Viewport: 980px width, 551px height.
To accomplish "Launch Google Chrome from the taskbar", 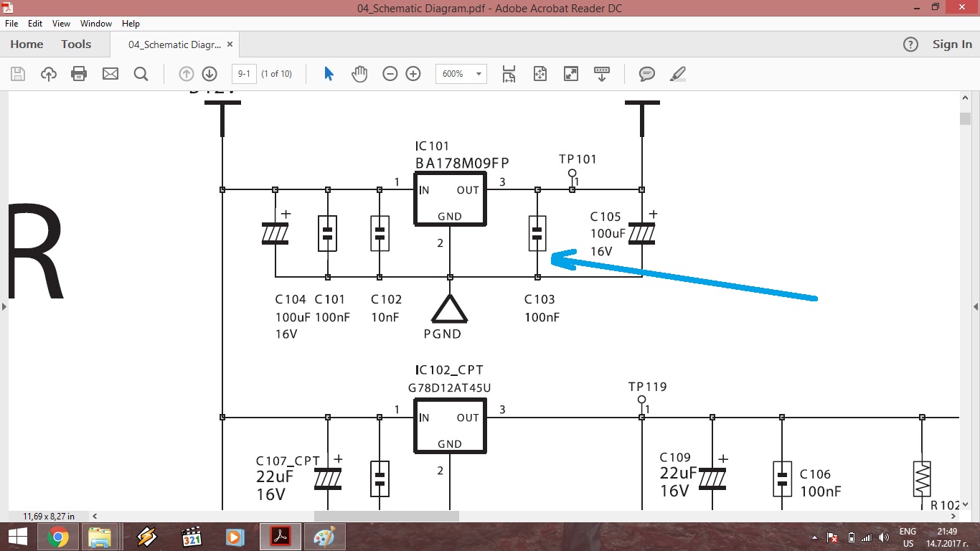I will tap(58, 537).
